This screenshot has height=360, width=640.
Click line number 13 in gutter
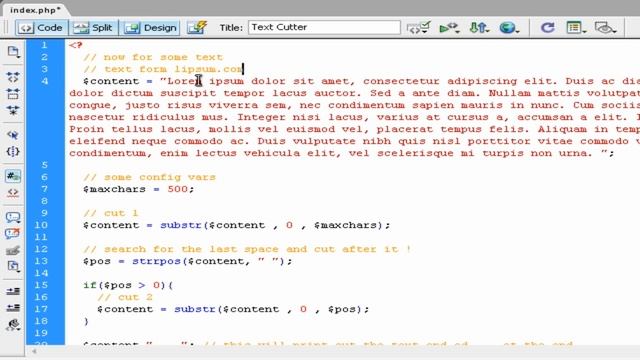coord(41,261)
